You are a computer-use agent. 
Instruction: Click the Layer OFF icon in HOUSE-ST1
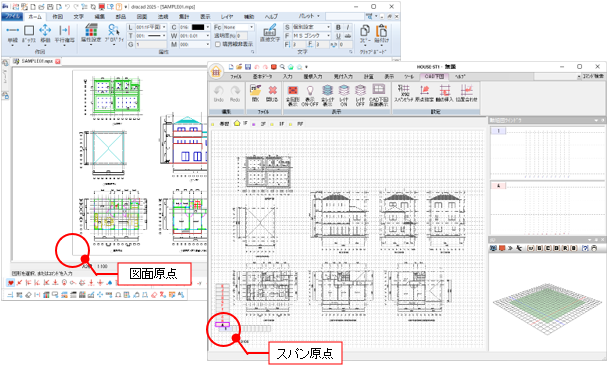[360, 95]
